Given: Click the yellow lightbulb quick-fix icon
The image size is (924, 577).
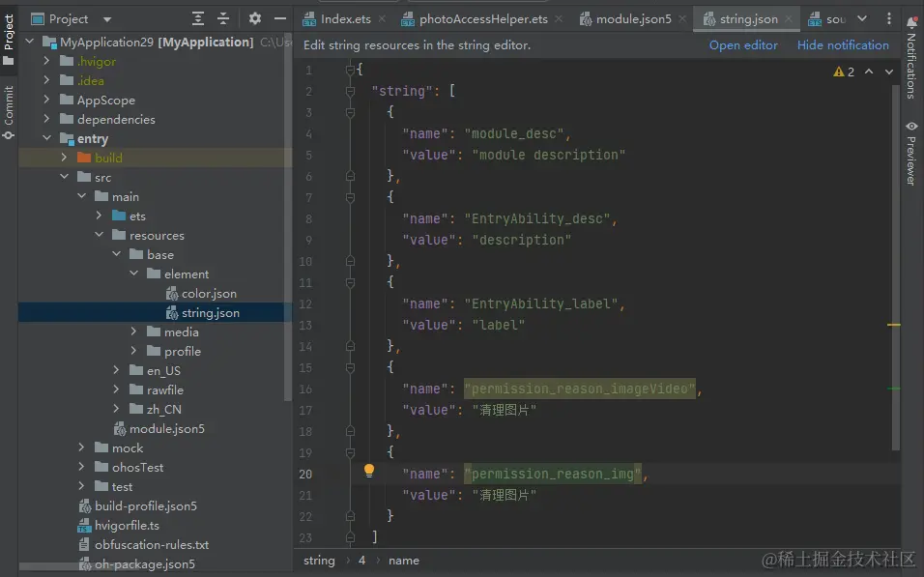Looking at the screenshot, I should [368, 472].
